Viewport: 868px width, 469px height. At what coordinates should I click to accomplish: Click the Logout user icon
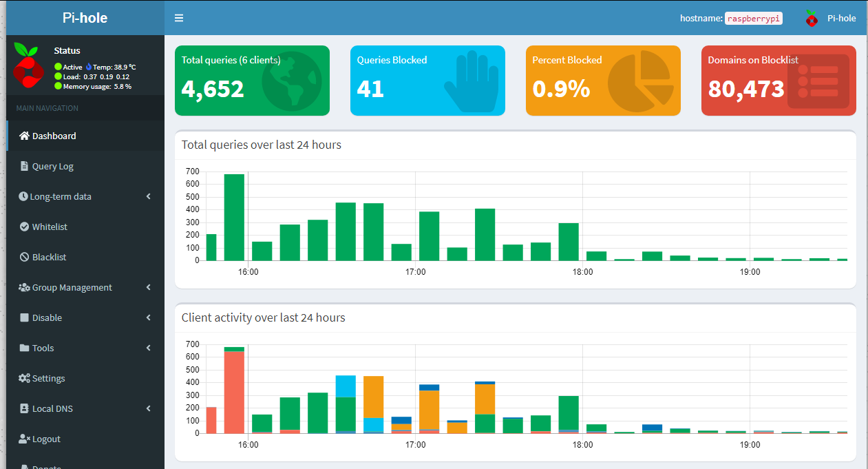pyautogui.click(x=25, y=439)
